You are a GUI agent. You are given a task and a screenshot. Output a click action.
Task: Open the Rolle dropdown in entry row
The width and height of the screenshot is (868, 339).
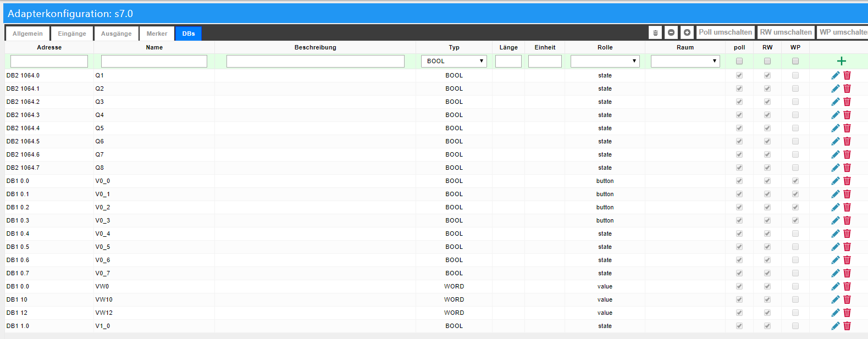[605, 61]
